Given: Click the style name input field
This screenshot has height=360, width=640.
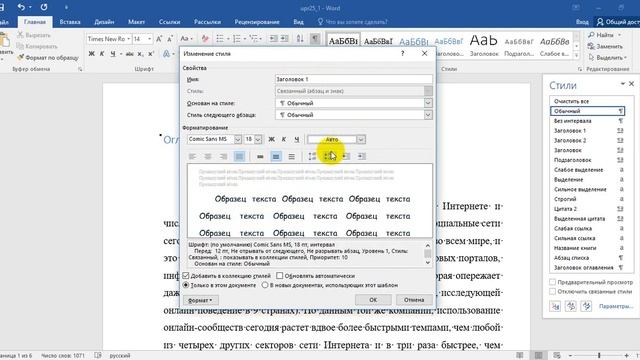Looking at the screenshot, I should 353,79.
